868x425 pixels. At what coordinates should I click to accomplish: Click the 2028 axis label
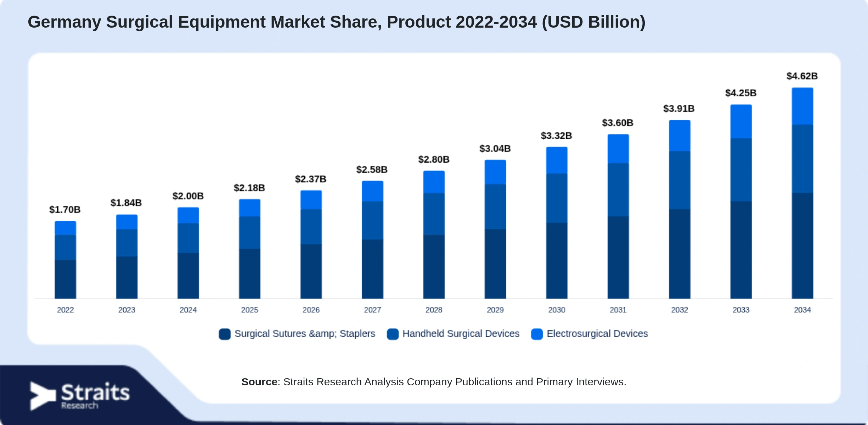point(434,310)
